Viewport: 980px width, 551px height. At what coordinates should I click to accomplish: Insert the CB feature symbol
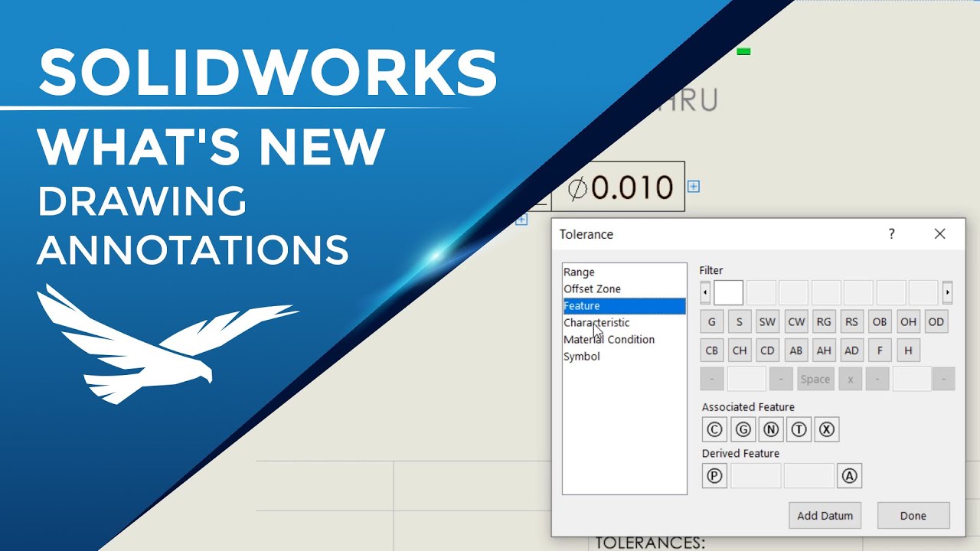tap(712, 350)
